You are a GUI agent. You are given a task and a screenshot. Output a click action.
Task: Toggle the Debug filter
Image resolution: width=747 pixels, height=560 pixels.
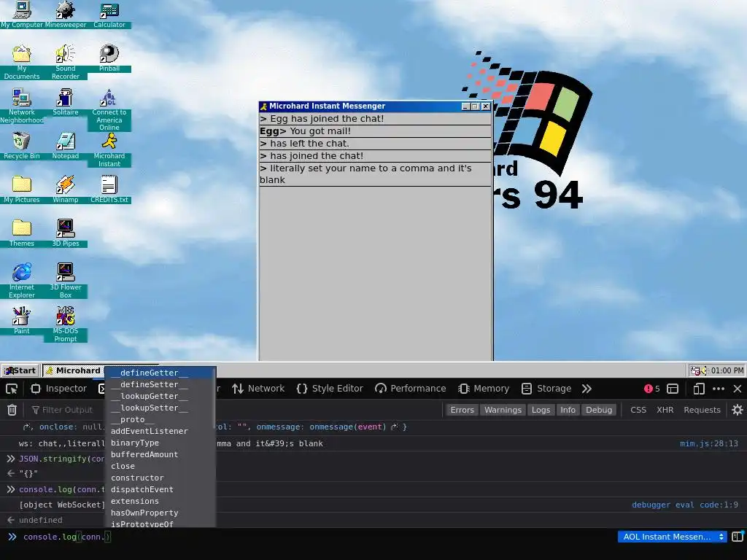(x=599, y=410)
